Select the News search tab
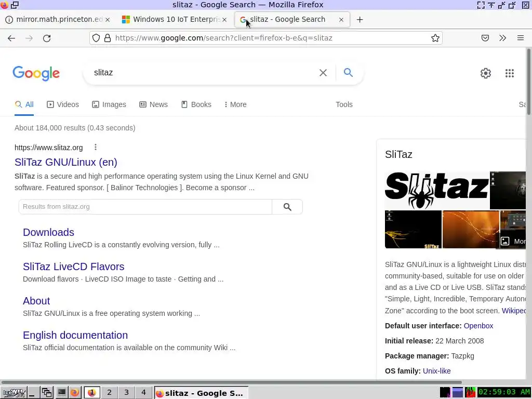532x399 pixels. pos(153,104)
